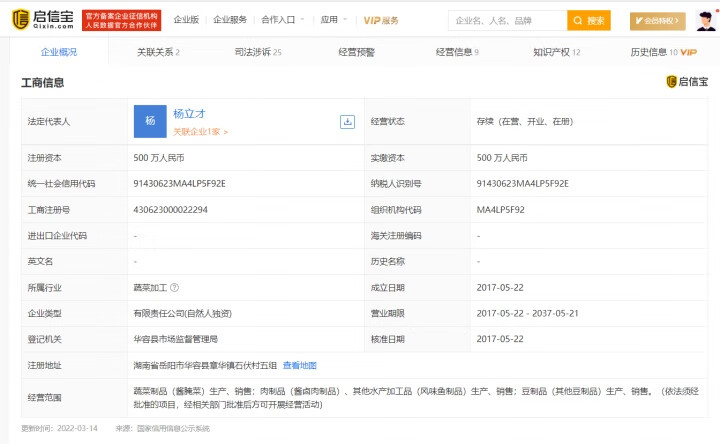Select the 存续 business status text
This screenshot has height=444, width=720.
[525, 122]
